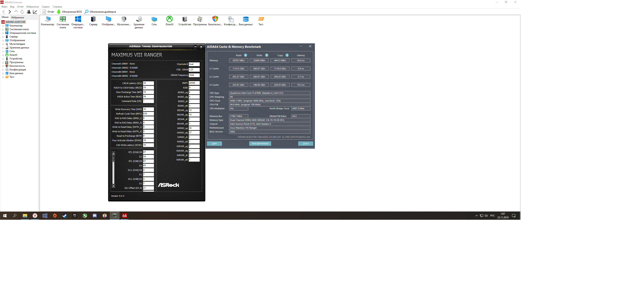Viewport: 644px width, 282px height.
Task: Expand the Хранение данных tree node
Action: [3, 48]
